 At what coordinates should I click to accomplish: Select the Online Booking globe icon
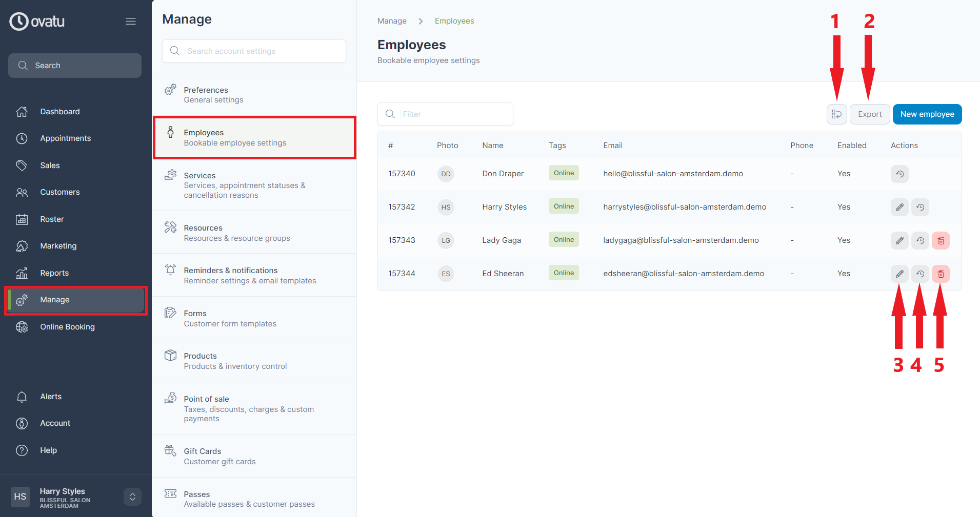click(x=22, y=327)
